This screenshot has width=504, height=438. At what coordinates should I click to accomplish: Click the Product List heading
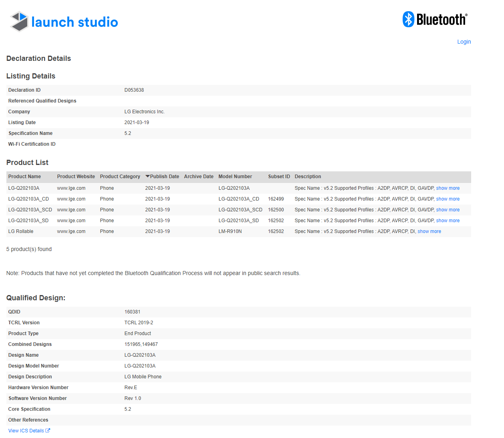(27, 163)
